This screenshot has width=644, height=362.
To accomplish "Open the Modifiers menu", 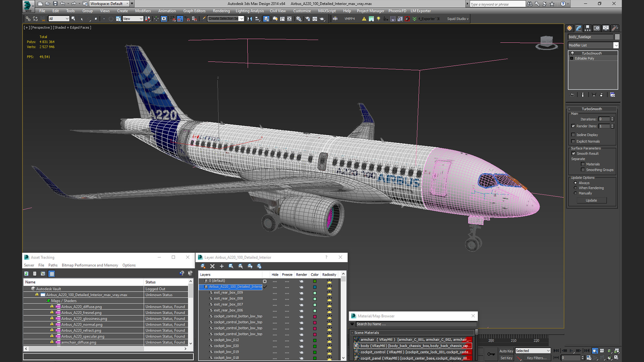I will coord(143,11).
